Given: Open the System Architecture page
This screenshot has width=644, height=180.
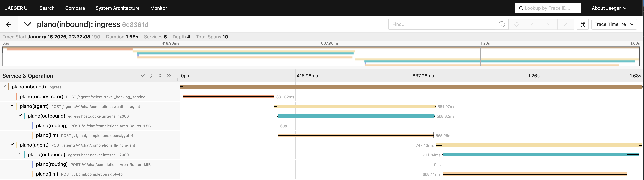Looking at the screenshot, I should (x=118, y=8).
